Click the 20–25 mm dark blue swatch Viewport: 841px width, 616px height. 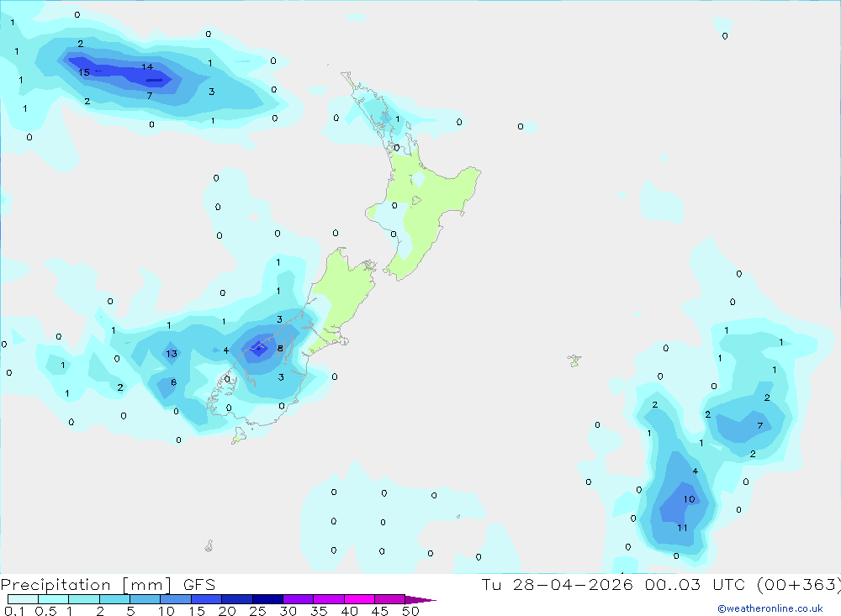tap(237, 599)
